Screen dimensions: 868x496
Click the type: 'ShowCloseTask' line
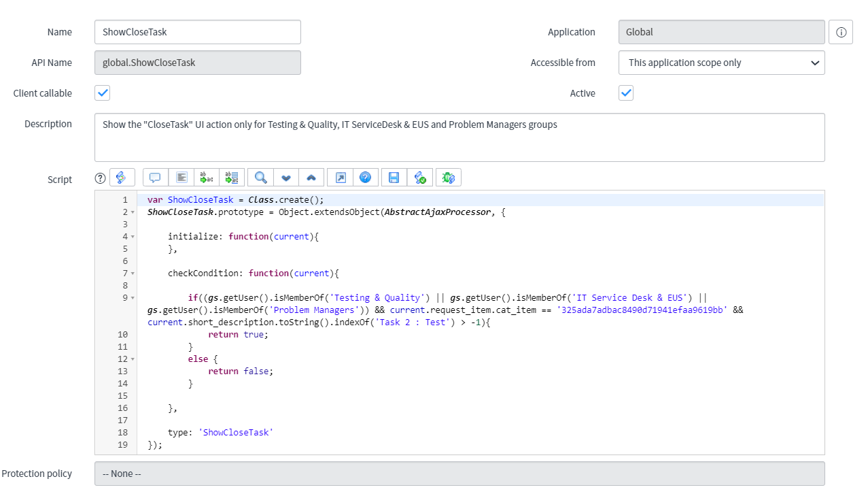[x=220, y=433]
